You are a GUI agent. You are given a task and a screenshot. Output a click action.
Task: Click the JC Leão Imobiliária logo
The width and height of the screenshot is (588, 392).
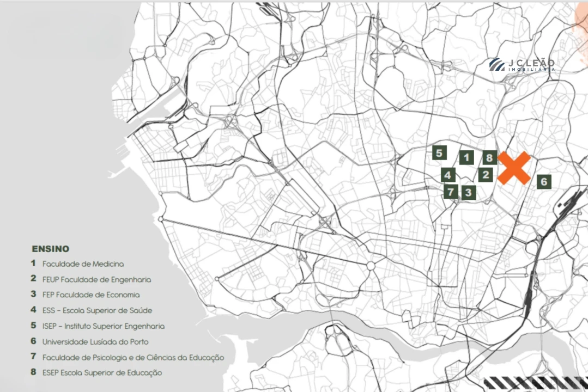pyautogui.click(x=522, y=65)
